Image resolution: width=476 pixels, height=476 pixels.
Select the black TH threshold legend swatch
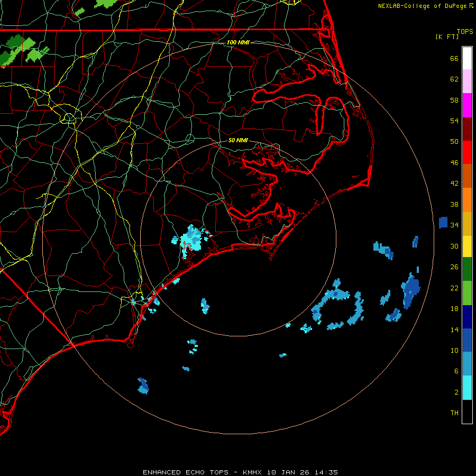pyautogui.click(x=467, y=411)
